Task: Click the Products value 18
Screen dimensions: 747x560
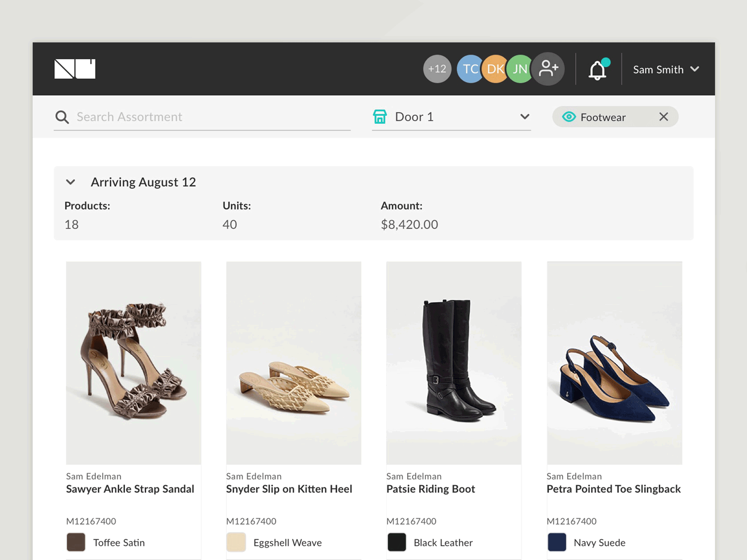Action: point(71,224)
